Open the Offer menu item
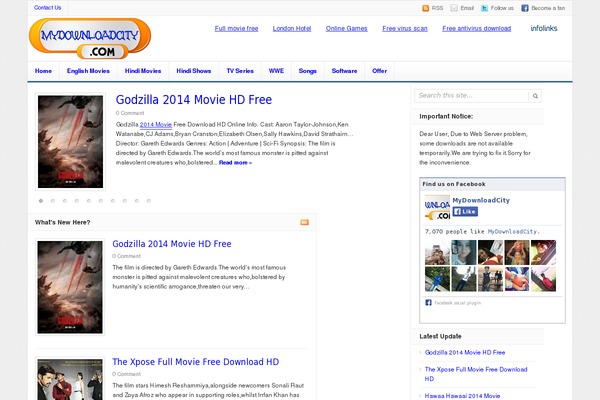The width and height of the screenshot is (600, 400). (x=379, y=71)
